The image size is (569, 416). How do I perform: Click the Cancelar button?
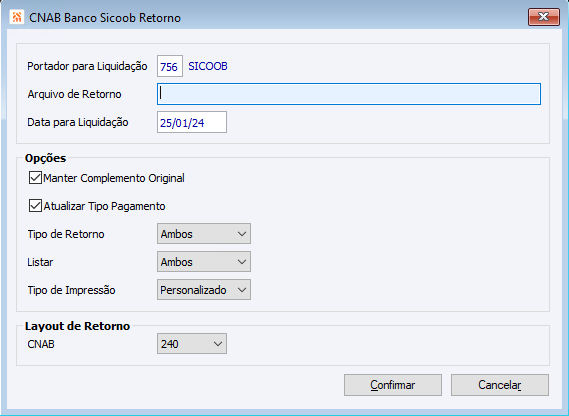tap(500, 385)
